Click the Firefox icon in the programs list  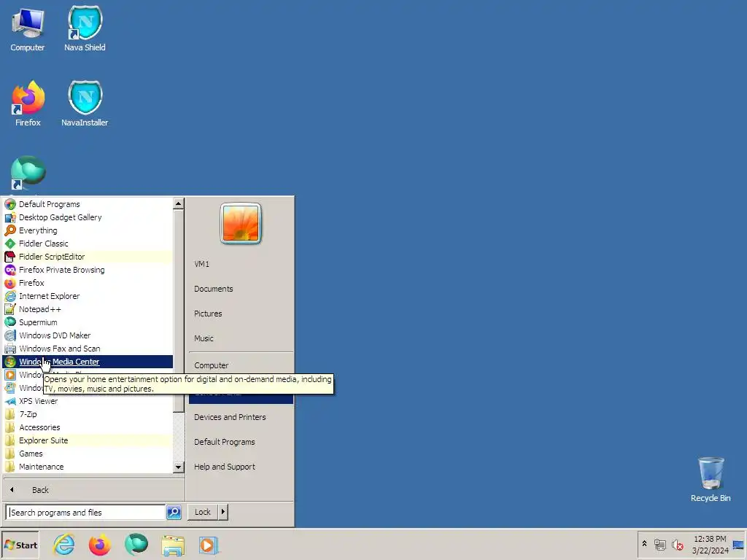pos(10,283)
